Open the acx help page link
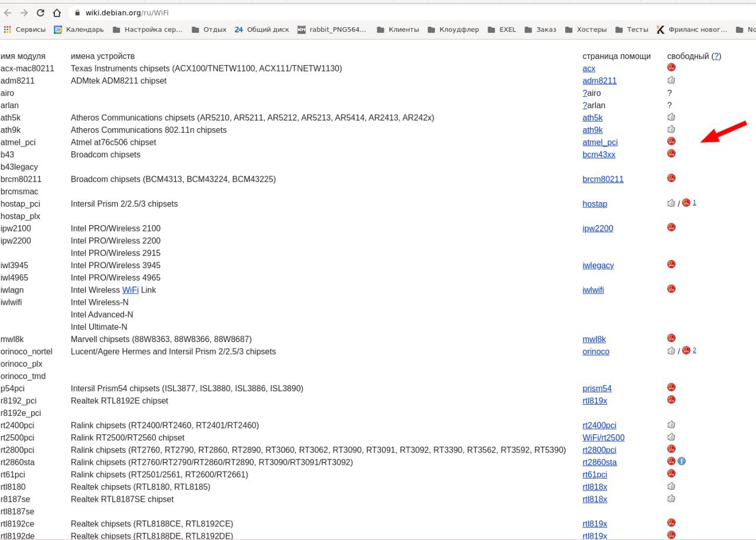 589,69
